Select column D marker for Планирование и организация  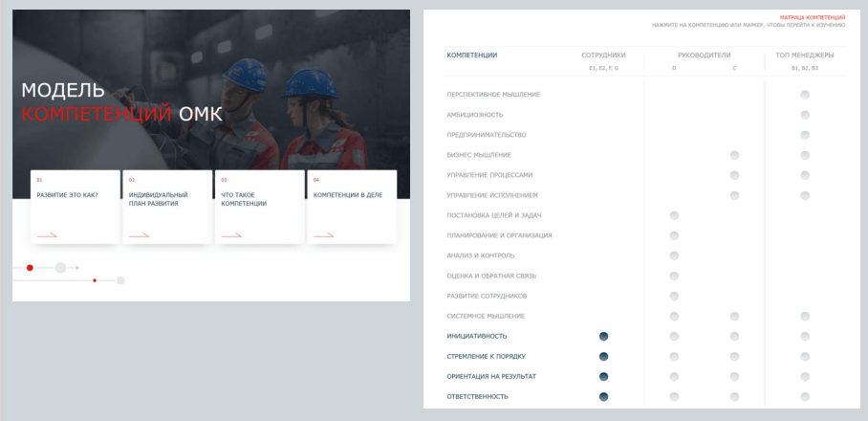click(x=674, y=235)
